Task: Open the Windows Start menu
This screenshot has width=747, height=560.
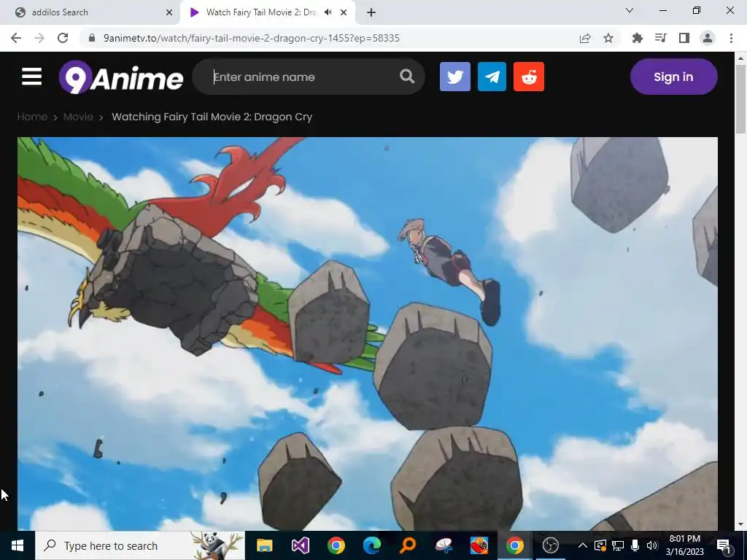Action: pyautogui.click(x=18, y=545)
